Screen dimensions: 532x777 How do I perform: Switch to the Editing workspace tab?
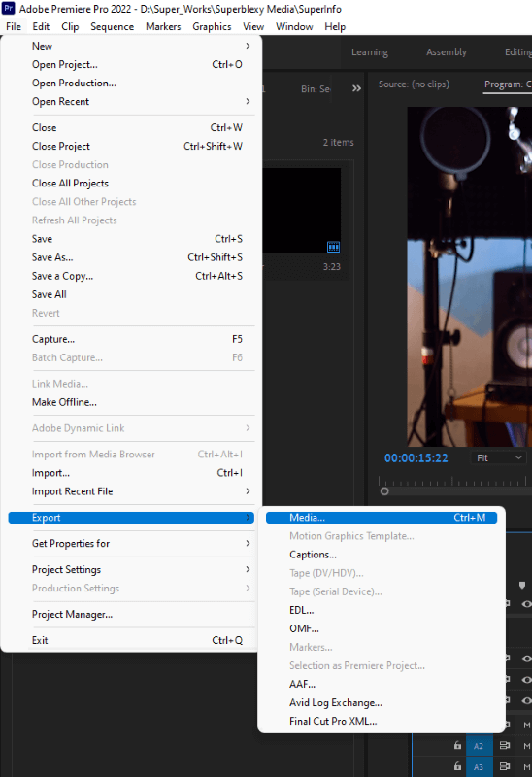coord(517,52)
